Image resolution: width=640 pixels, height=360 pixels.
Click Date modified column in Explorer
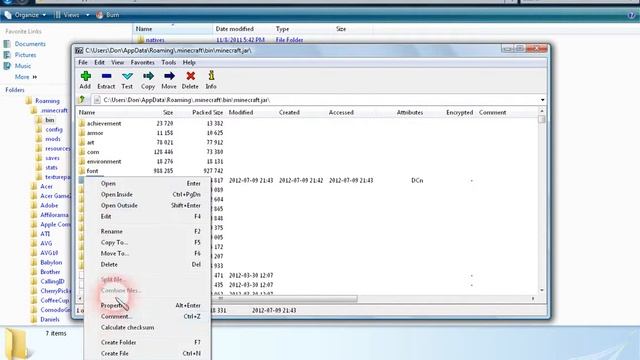[x=235, y=29]
